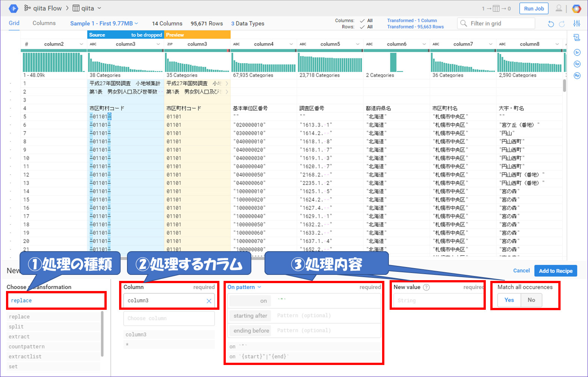Set Match all occurrences to Yes
Screen dimensions: 588x377
click(x=509, y=300)
